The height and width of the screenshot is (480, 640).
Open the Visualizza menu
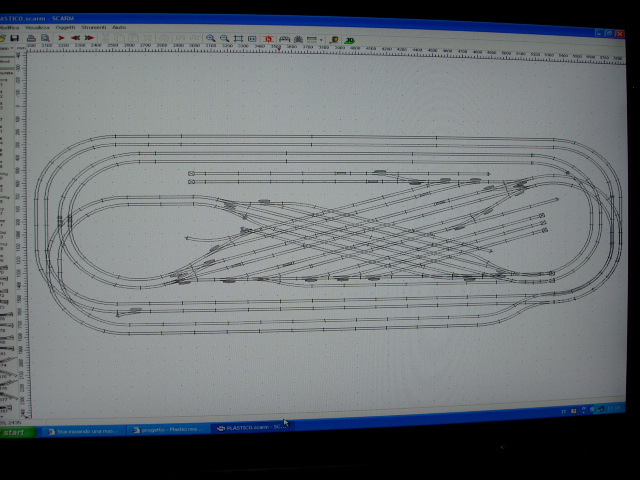(39, 27)
